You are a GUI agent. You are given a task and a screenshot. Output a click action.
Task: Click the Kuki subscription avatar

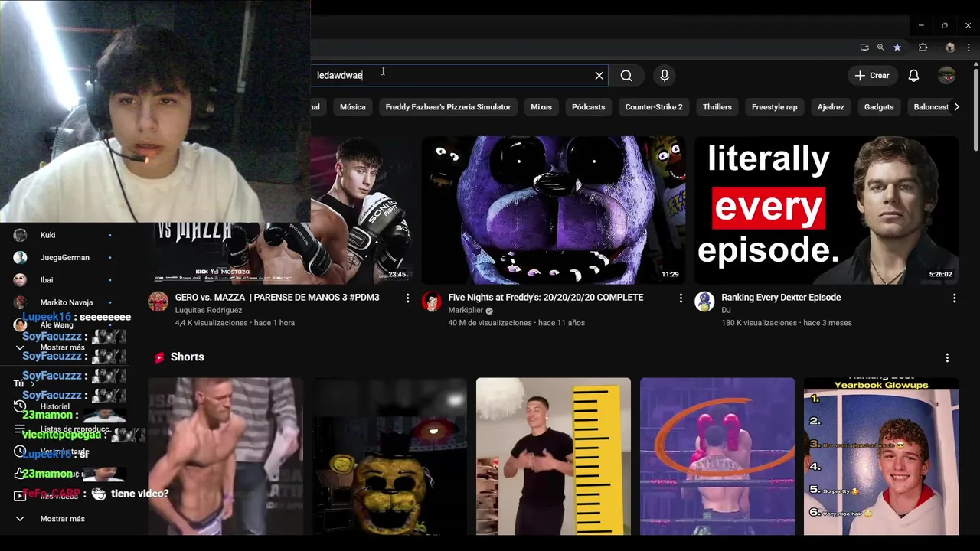[20, 235]
